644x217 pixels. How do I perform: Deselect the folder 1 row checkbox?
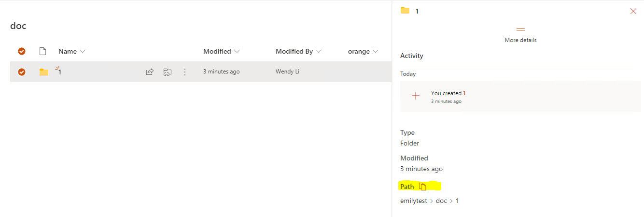(22, 72)
